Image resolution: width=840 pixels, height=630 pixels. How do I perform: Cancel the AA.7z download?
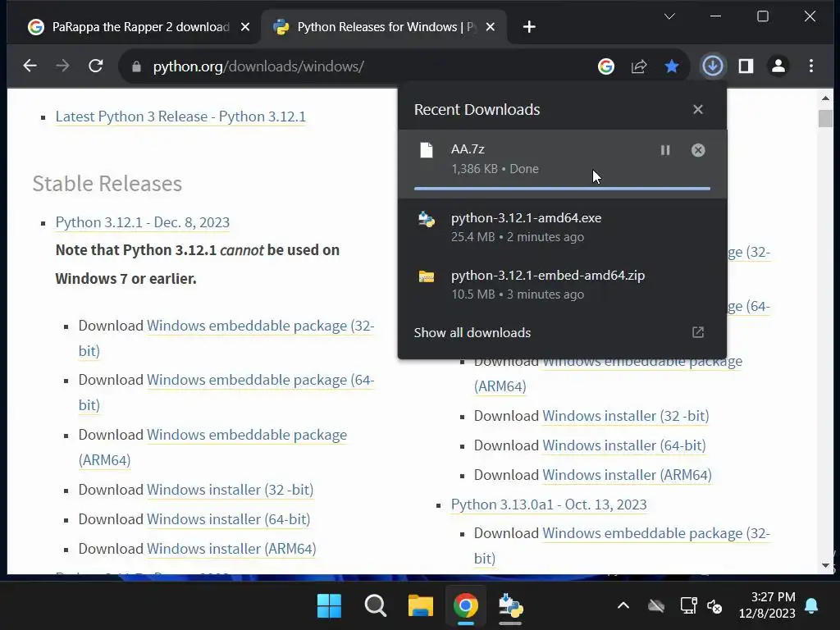click(x=697, y=151)
